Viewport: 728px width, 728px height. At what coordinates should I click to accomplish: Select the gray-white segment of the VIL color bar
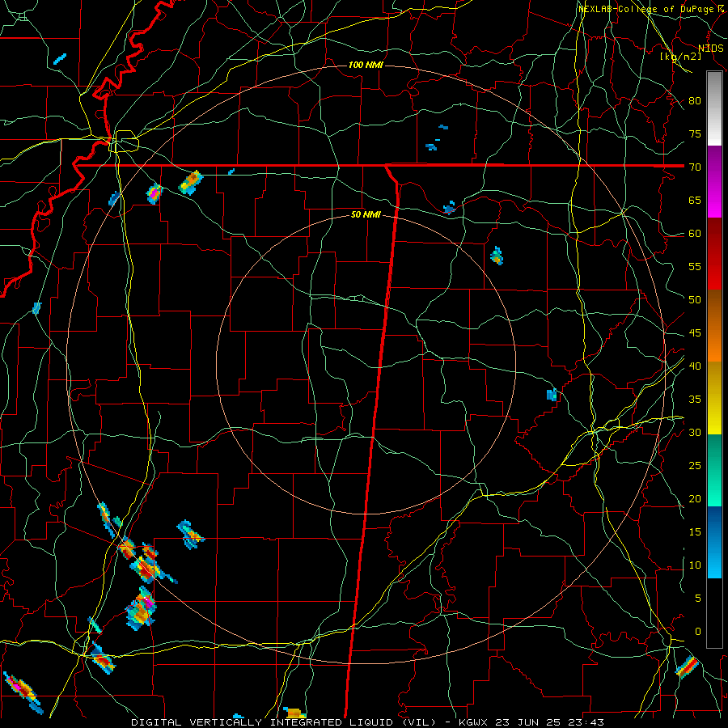[x=714, y=108]
